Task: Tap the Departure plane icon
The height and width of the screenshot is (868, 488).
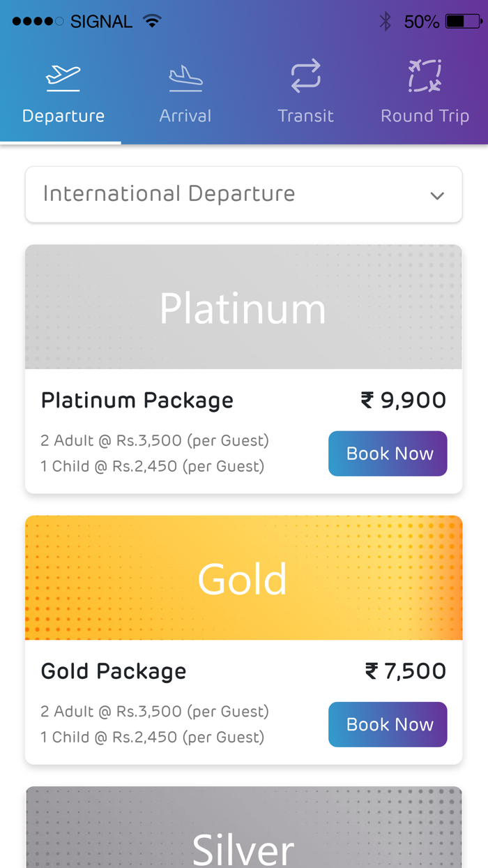Action: (x=63, y=77)
